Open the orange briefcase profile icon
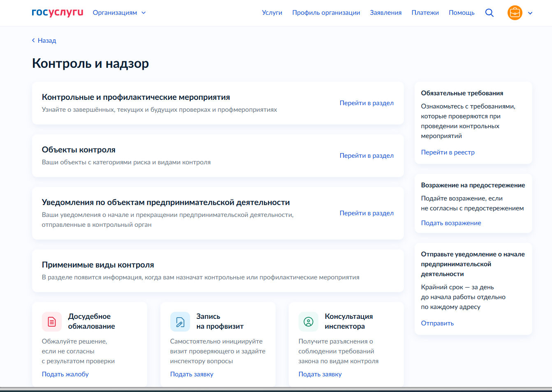Viewport: 552px width, 392px height. (x=515, y=13)
